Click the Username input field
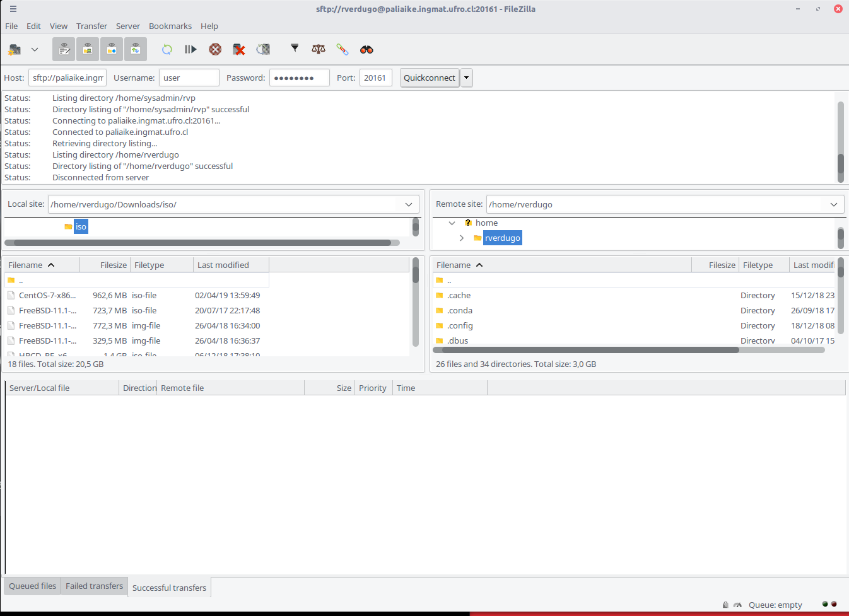The height and width of the screenshot is (616, 849). pyautogui.click(x=189, y=78)
